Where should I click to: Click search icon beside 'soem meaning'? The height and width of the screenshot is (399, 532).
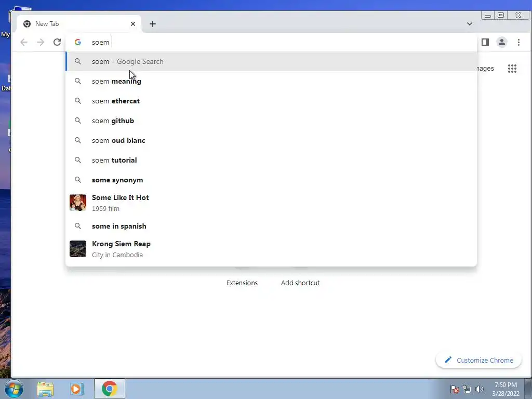coord(78,81)
